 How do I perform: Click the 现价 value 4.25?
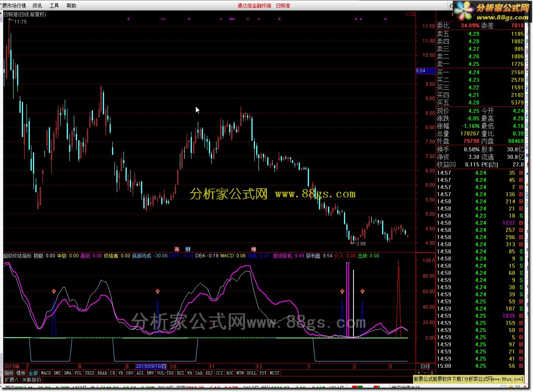(x=474, y=111)
